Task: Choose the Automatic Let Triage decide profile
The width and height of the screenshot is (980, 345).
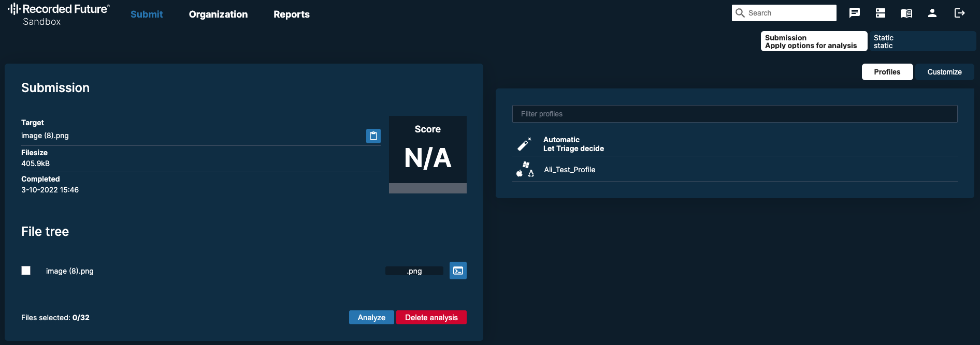Action: [573, 144]
